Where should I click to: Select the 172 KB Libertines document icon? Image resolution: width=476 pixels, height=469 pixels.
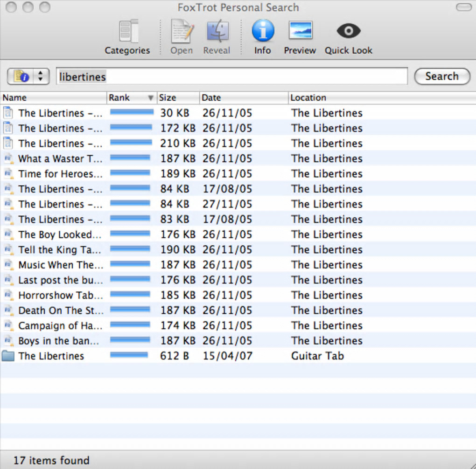click(8, 128)
